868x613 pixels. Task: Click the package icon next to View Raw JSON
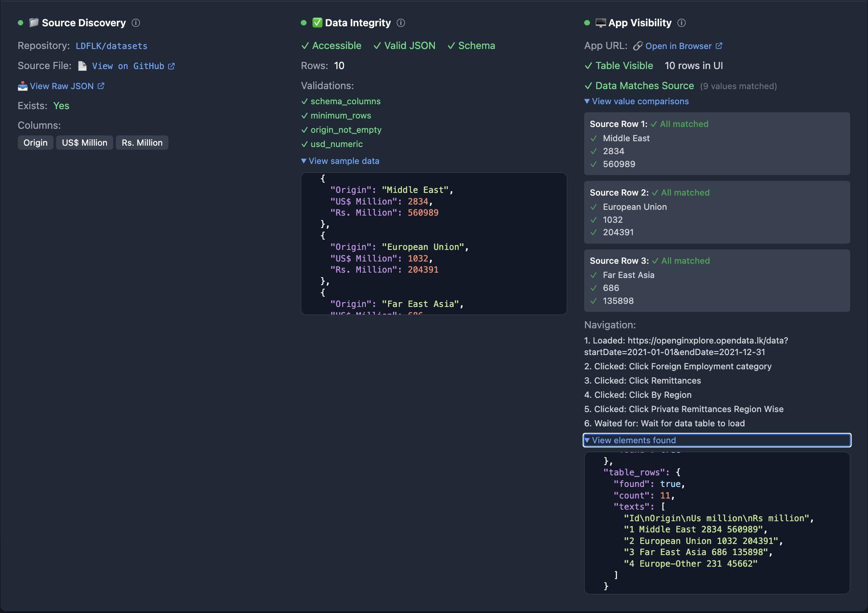click(x=22, y=86)
